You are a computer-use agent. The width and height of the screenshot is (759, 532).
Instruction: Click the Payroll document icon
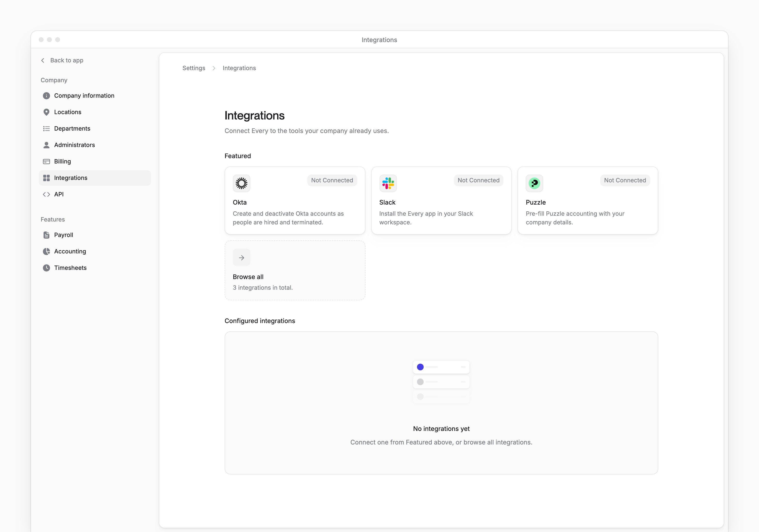pos(46,235)
